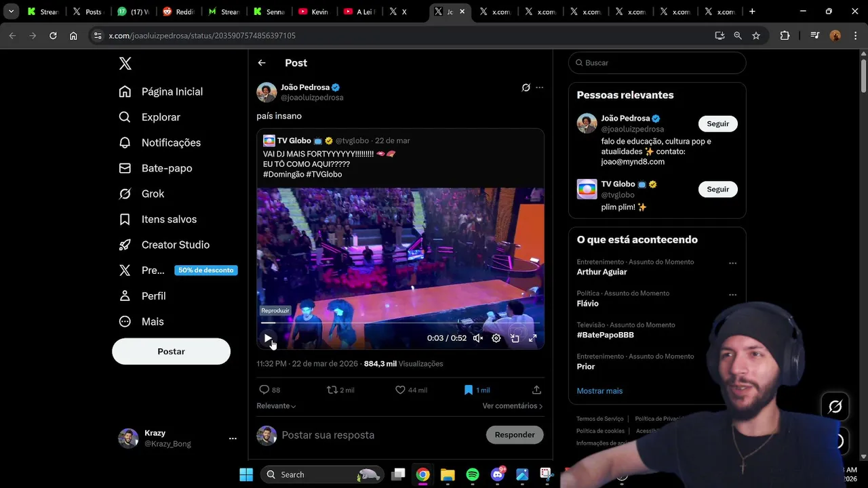Switch to the Reddit tab
The width and height of the screenshot is (868, 488).
tap(178, 12)
